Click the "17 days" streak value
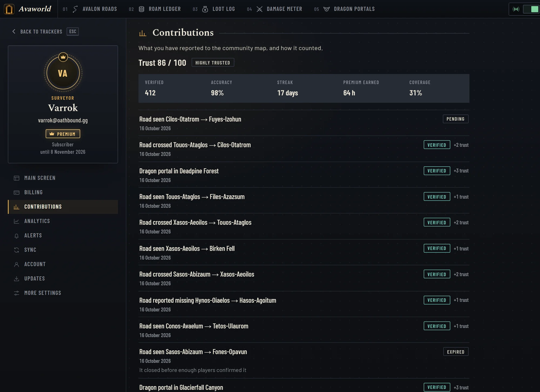The image size is (540, 392). tap(288, 93)
